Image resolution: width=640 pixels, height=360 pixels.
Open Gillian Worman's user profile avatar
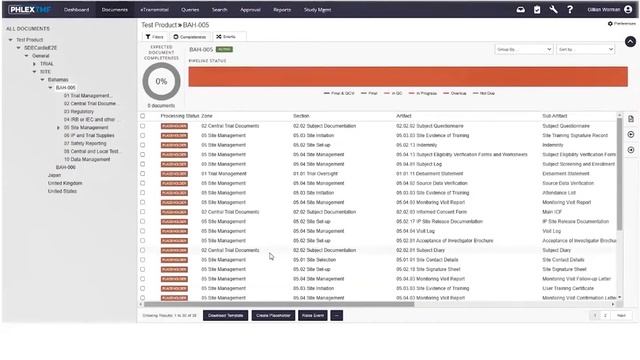(x=628, y=9)
